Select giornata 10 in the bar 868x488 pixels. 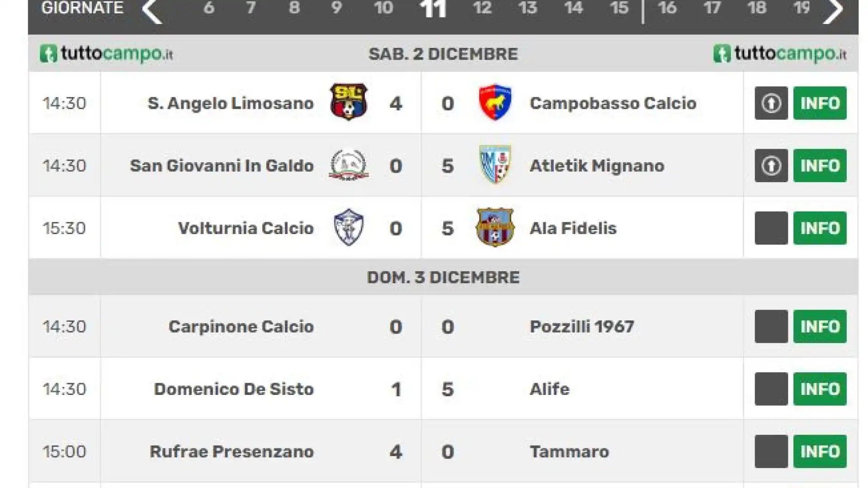(x=383, y=8)
